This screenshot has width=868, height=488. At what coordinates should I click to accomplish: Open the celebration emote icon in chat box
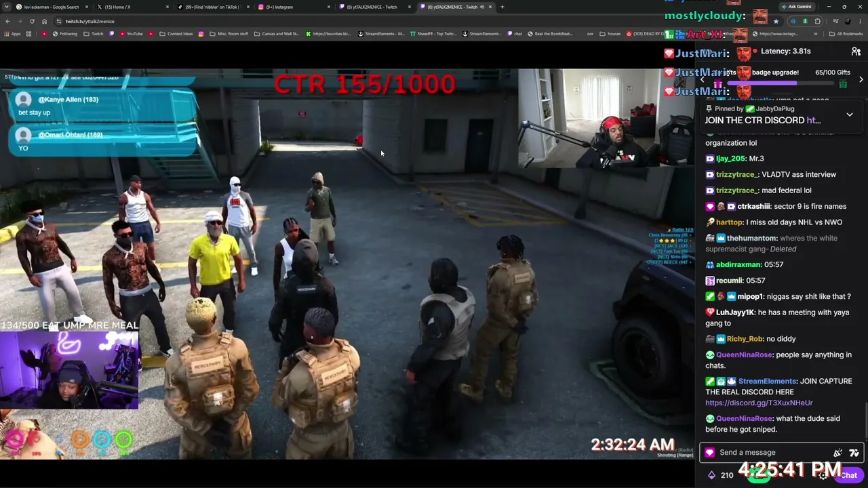pos(838,453)
